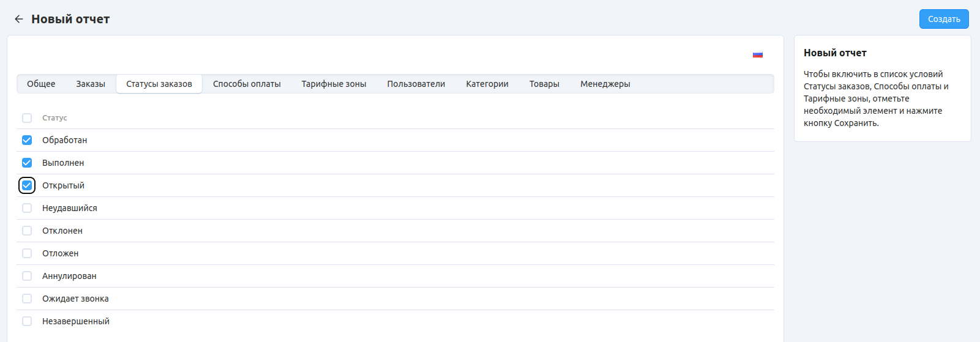Uncheck the Обработан status checkbox
980x342 pixels.
tap(27, 140)
